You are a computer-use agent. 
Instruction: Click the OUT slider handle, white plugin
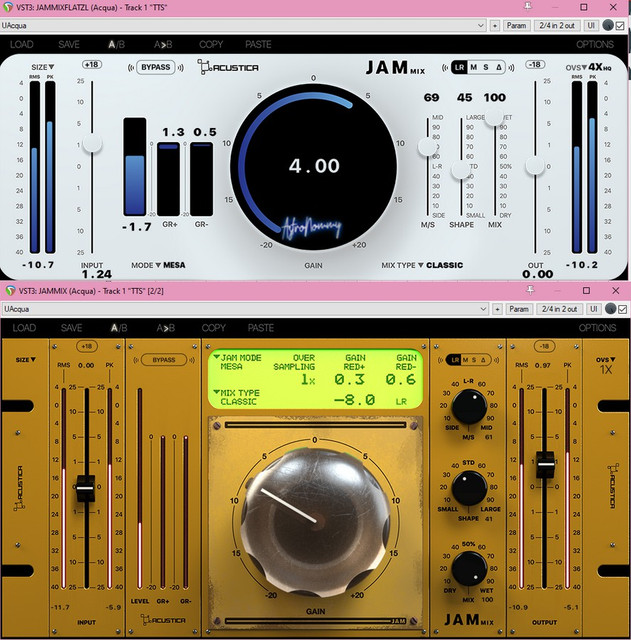(x=535, y=165)
